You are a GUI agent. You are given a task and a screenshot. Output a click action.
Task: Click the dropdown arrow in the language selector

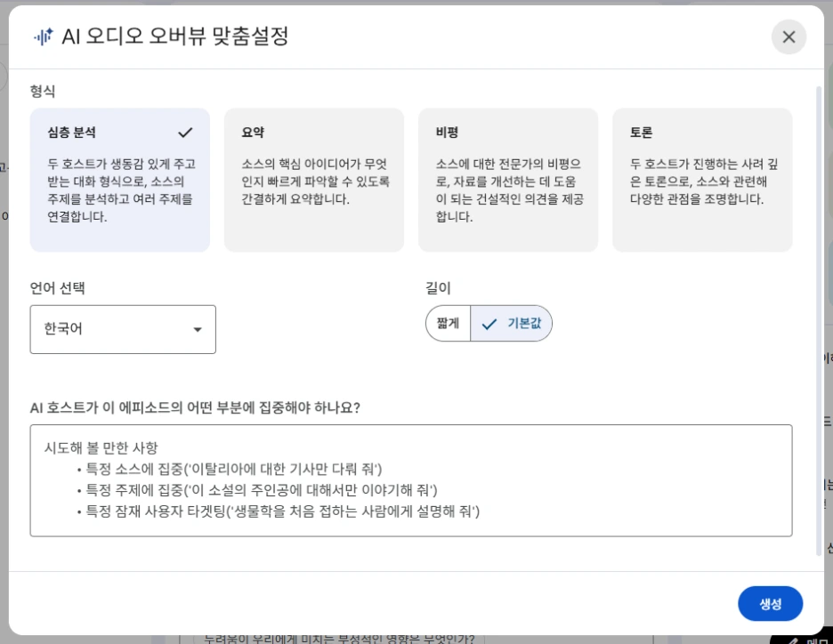[198, 329]
